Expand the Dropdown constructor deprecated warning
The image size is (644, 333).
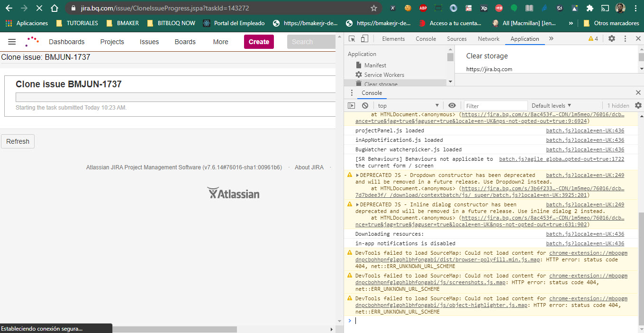point(358,176)
